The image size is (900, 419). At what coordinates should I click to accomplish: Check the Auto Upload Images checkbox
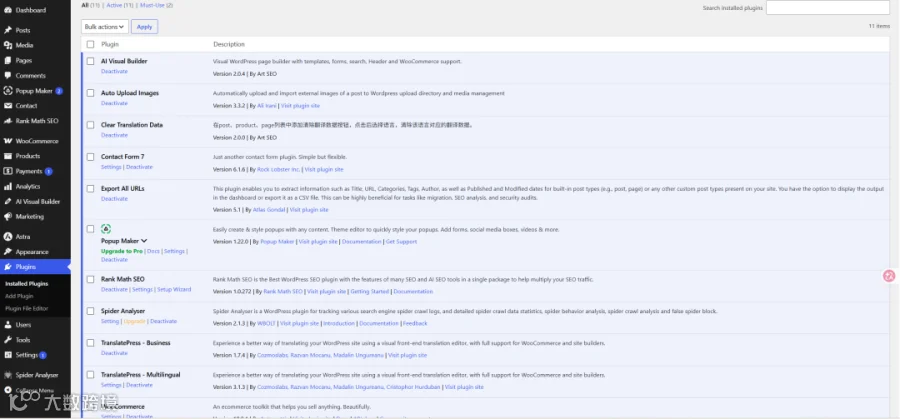90,93
